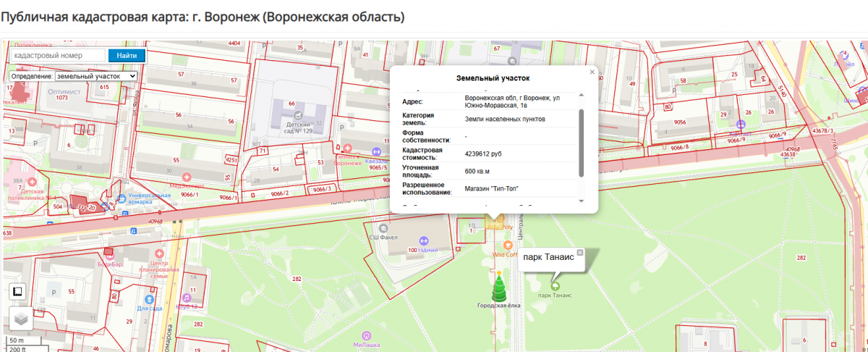This screenshot has height=352, width=868.
Task: Close the Земельный участок info popup
Action: [x=592, y=72]
